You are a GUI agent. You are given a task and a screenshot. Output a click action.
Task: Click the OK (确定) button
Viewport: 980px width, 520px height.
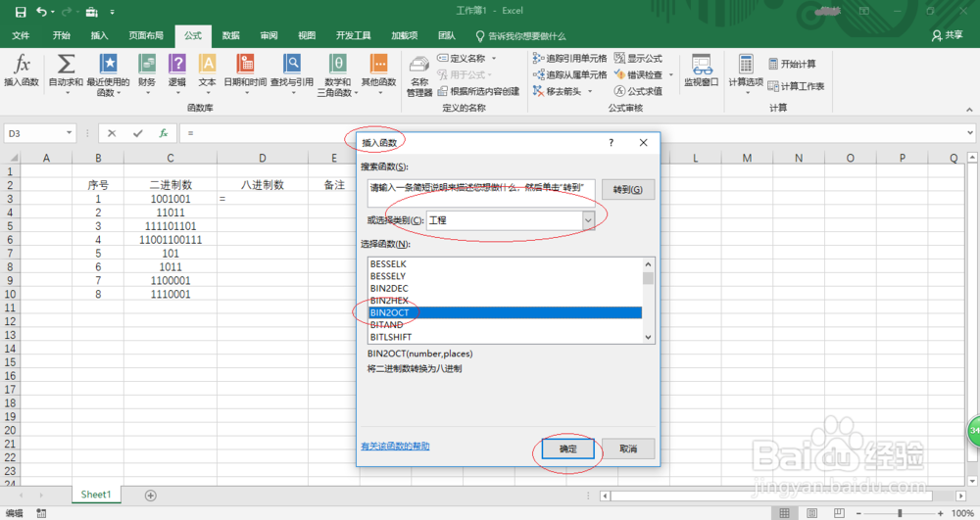click(567, 449)
